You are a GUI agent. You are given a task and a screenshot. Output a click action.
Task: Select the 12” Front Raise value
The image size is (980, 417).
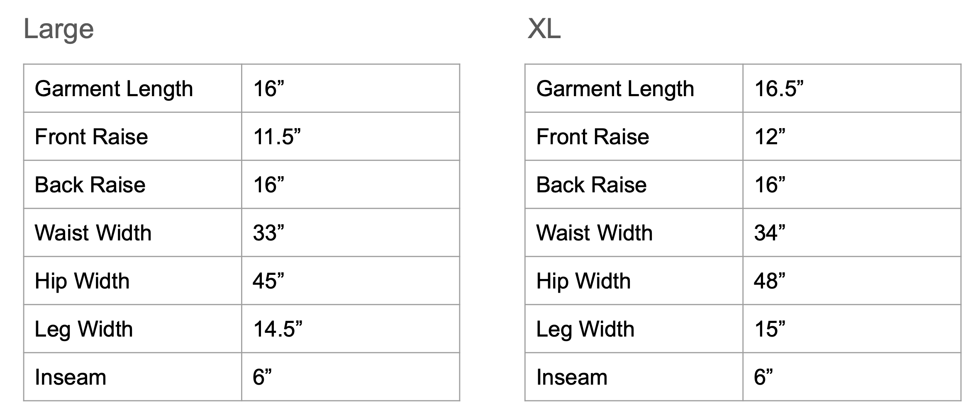pos(770,137)
